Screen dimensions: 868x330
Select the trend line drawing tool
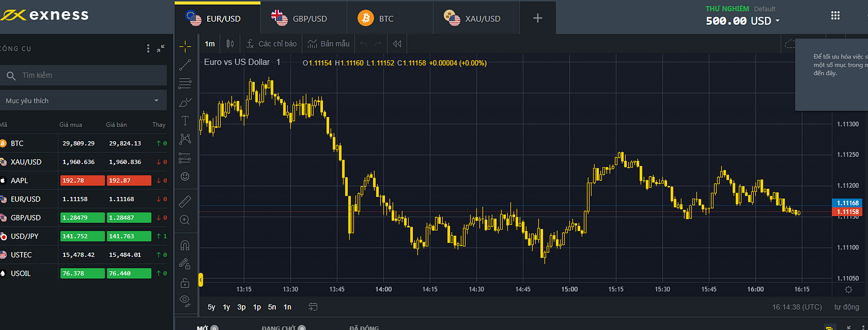click(x=185, y=64)
